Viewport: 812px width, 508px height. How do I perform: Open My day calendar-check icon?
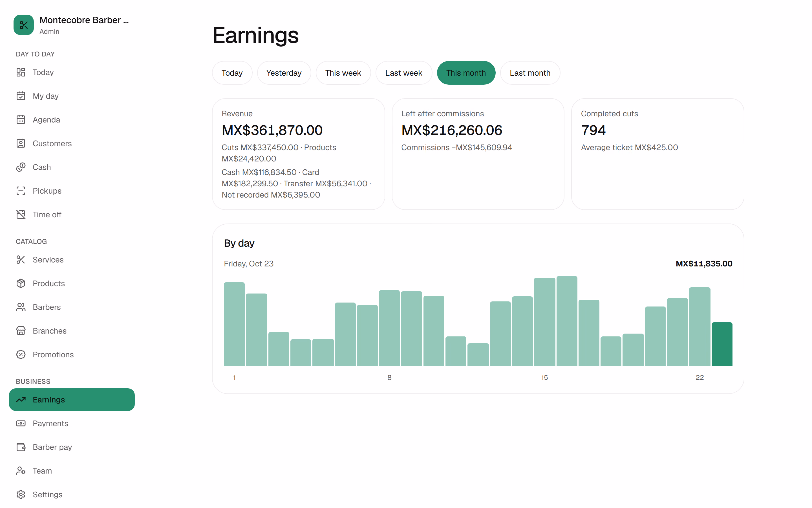point(21,96)
